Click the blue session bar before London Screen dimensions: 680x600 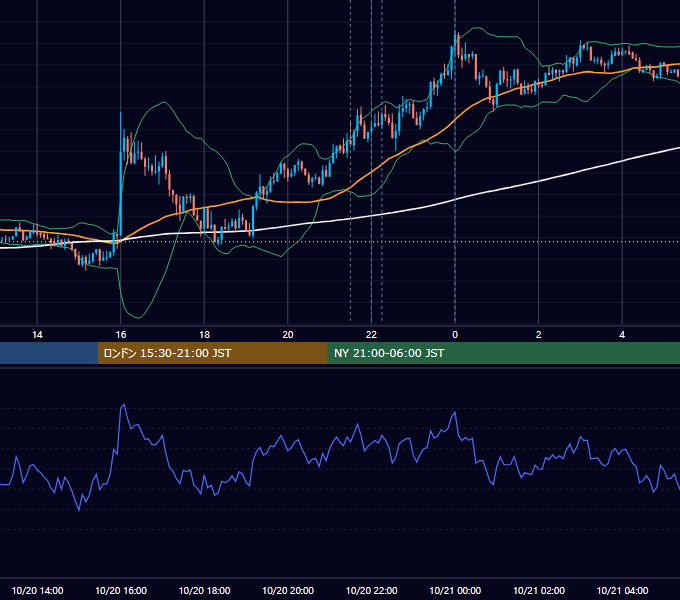tap(49, 353)
